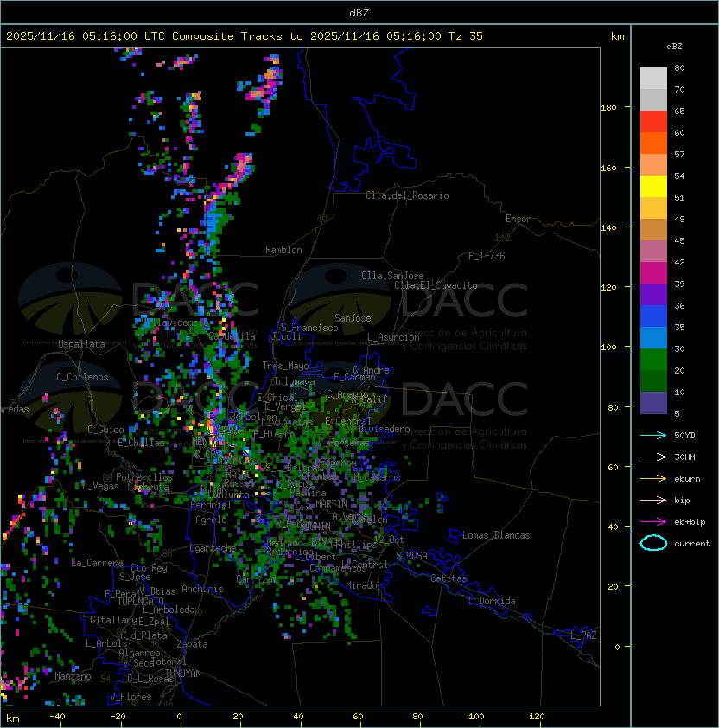Click the '180' tick on vertical axis
The height and width of the screenshot is (728, 719).
(x=608, y=108)
